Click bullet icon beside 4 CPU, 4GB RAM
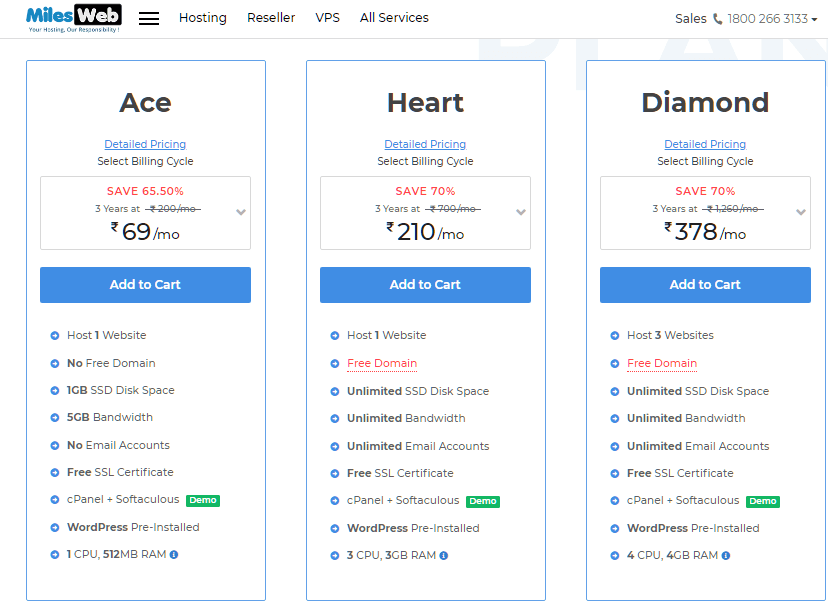Viewport: 828px width, 604px height. [x=614, y=555]
